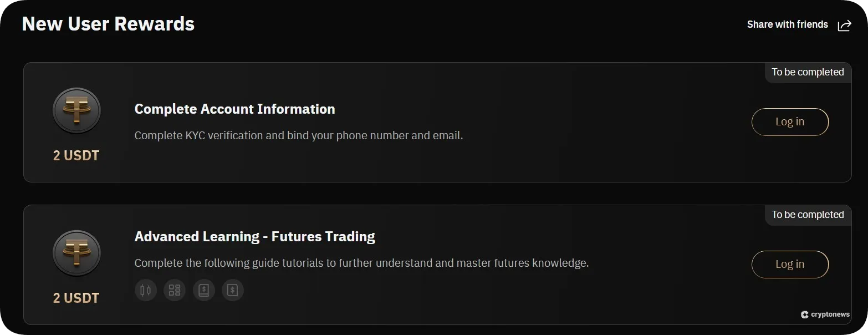Click the share arrow icon
This screenshot has height=335, width=868.
coord(844,25)
